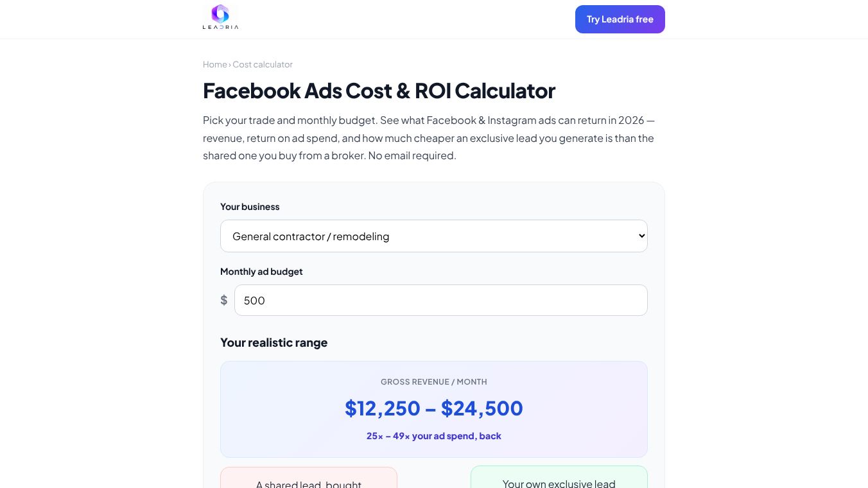Click the Facebook Ads Cost & ROI Calculator heading
Image resolution: width=868 pixels, height=488 pixels.
[379, 91]
